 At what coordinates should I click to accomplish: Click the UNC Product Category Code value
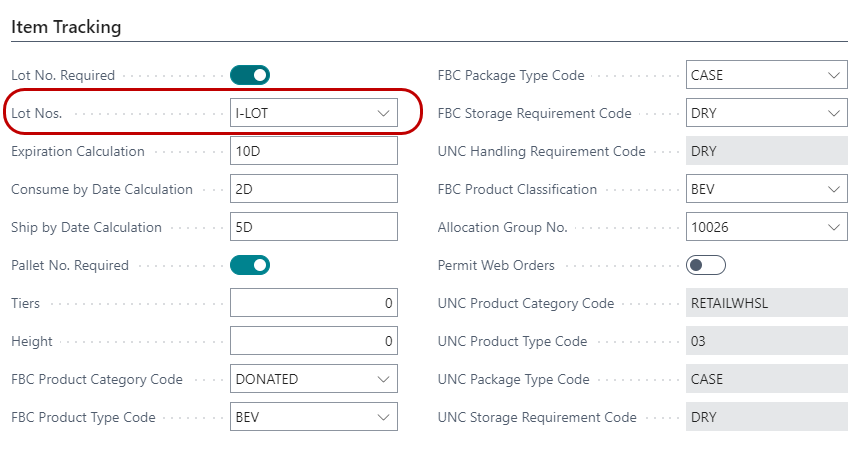pos(766,304)
